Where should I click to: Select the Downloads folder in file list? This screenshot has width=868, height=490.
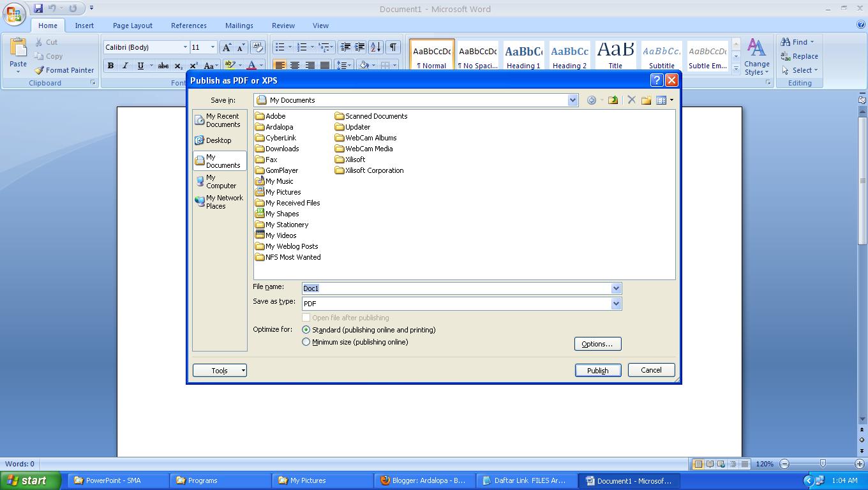tap(277, 149)
